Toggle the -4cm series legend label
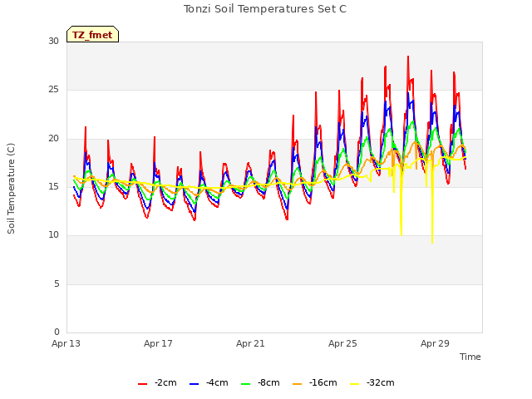 coord(217,382)
